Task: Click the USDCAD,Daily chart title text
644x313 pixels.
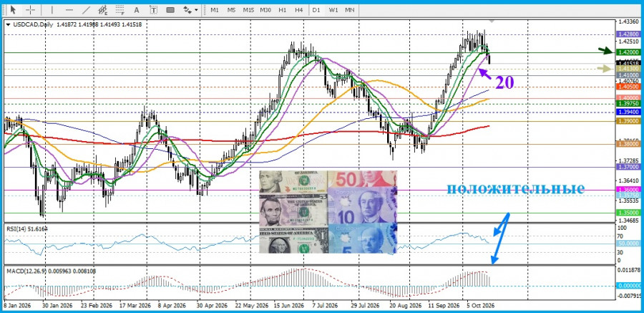Action: tap(33, 24)
